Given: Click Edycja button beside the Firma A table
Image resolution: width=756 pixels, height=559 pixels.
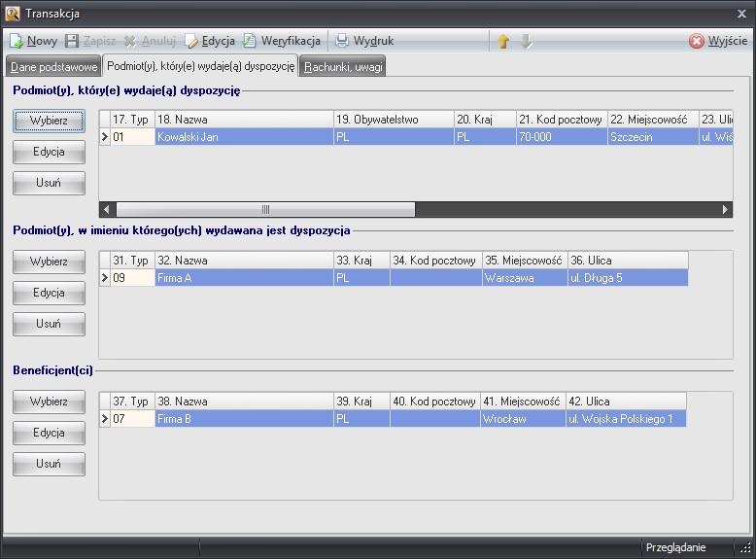Looking at the screenshot, I should click(x=49, y=293).
